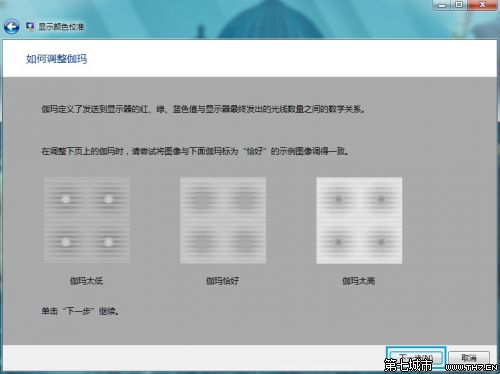Minimize the calibration window
500x374 pixels.
click(x=443, y=5)
